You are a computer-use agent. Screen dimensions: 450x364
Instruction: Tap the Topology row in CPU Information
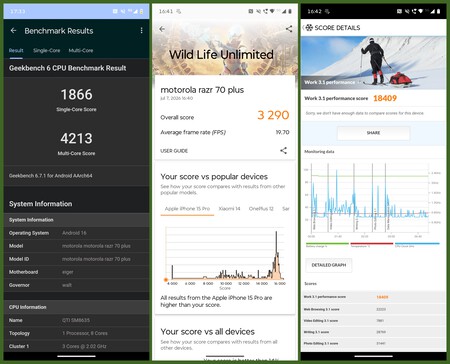click(x=76, y=333)
